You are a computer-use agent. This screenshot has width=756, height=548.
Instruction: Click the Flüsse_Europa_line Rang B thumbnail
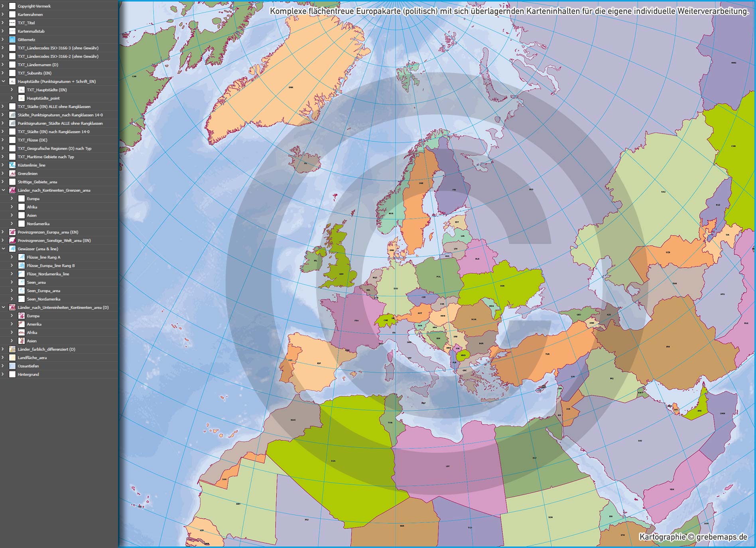(x=22, y=265)
